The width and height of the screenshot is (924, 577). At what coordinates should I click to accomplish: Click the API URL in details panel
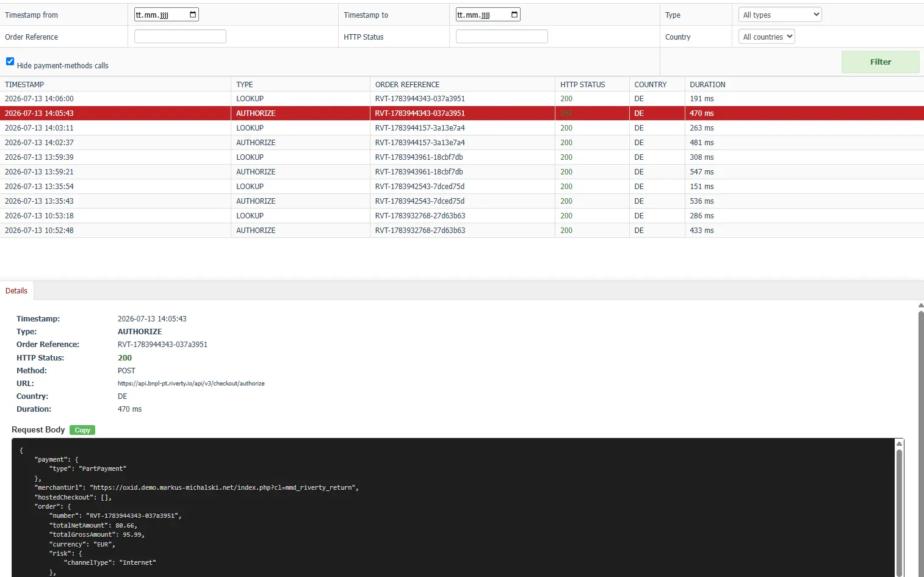pyautogui.click(x=191, y=384)
